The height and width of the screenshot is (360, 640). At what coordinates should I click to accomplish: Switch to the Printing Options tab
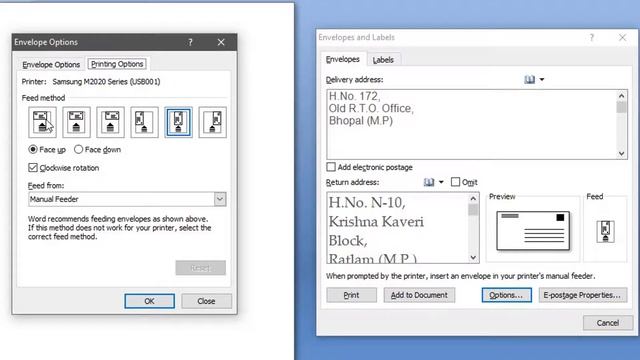[117, 64]
